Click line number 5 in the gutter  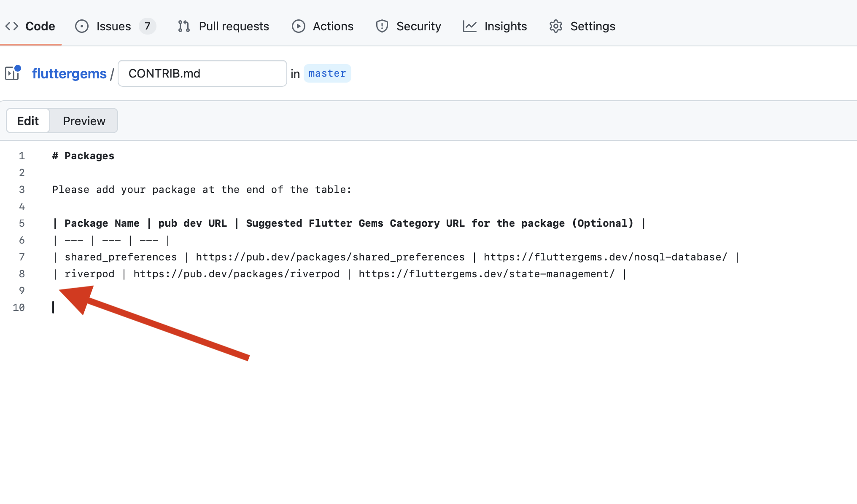click(x=22, y=223)
